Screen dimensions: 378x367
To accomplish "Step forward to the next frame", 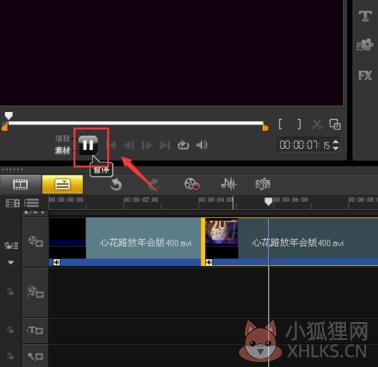I will point(147,145).
